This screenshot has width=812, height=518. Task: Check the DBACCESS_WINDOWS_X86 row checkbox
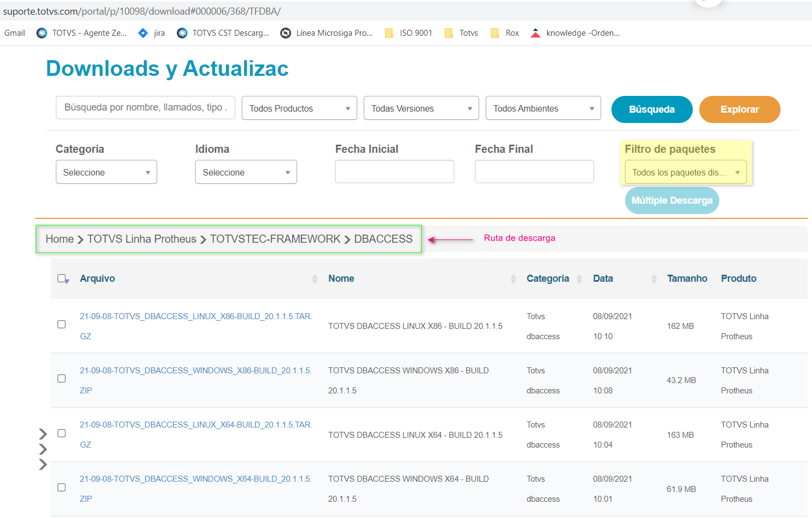click(x=62, y=379)
